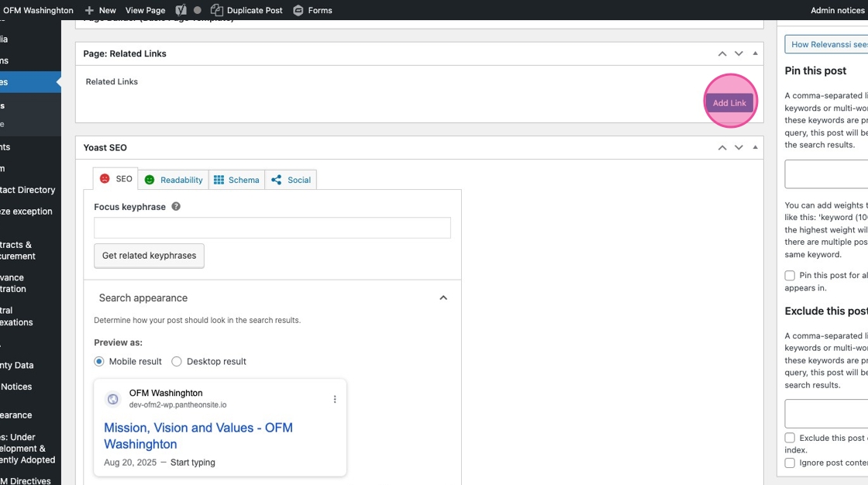Open OFM Washinghton site menu
Image resolution: width=868 pixels, height=485 pixels.
pyautogui.click(x=38, y=11)
